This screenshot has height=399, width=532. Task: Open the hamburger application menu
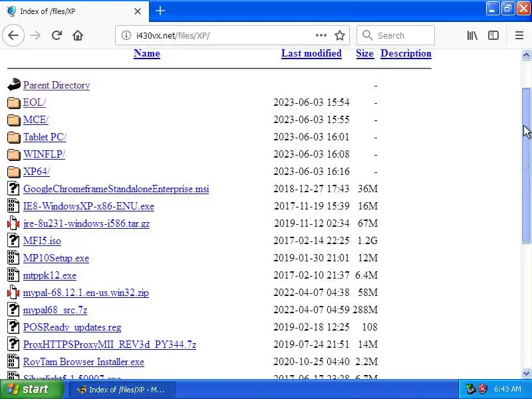[x=519, y=35]
